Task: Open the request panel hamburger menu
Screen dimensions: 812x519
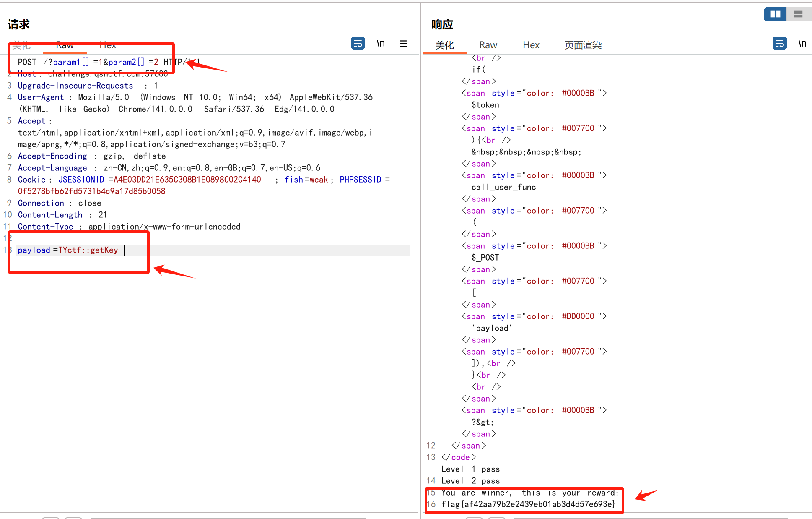Action: [x=403, y=44]
